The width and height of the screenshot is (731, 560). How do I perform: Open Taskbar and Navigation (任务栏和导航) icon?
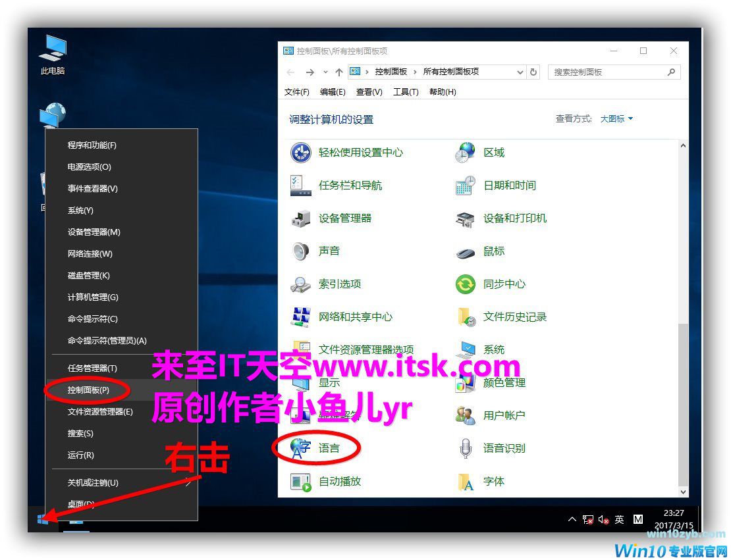[301, 186]
